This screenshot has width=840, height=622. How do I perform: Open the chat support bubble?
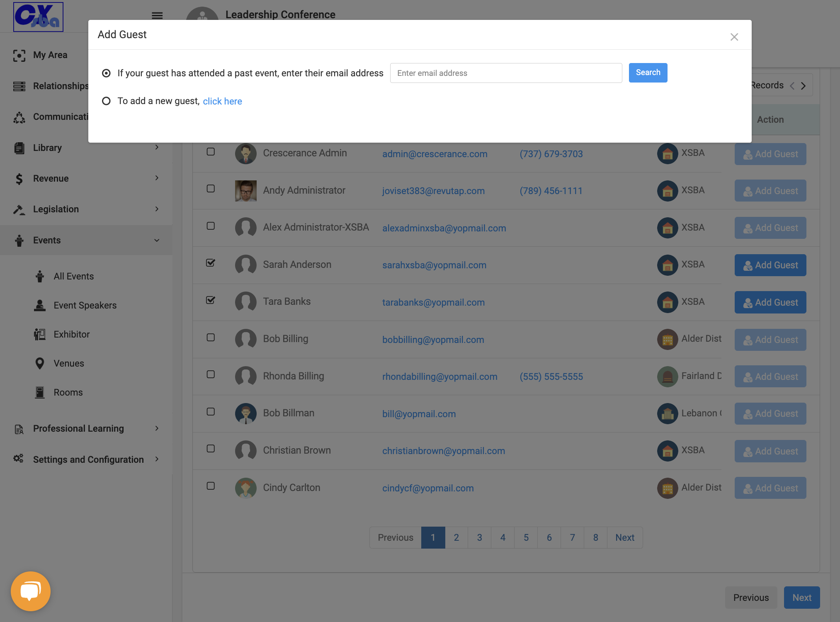click(x=31, y=591)
